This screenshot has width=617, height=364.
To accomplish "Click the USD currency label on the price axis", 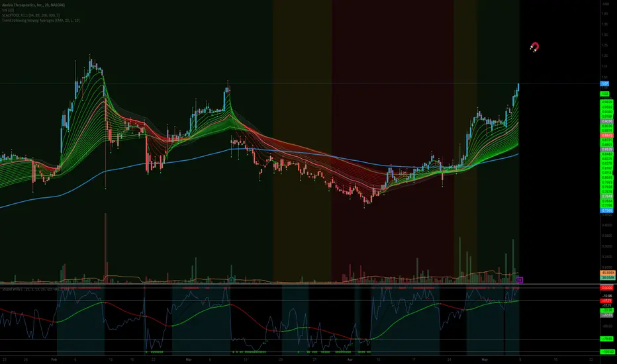I will (605, 4).
